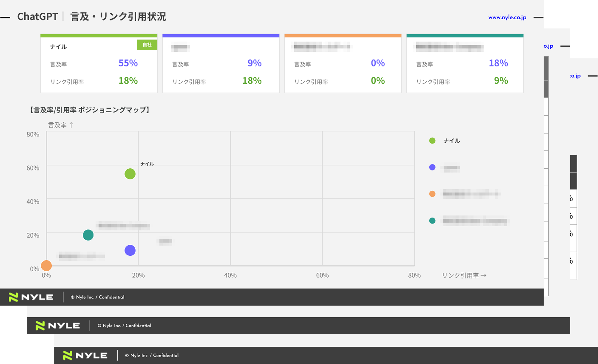The image size is (598, 364).
Task: Click the 言及率 label in teal card
Action: [424, 64]
